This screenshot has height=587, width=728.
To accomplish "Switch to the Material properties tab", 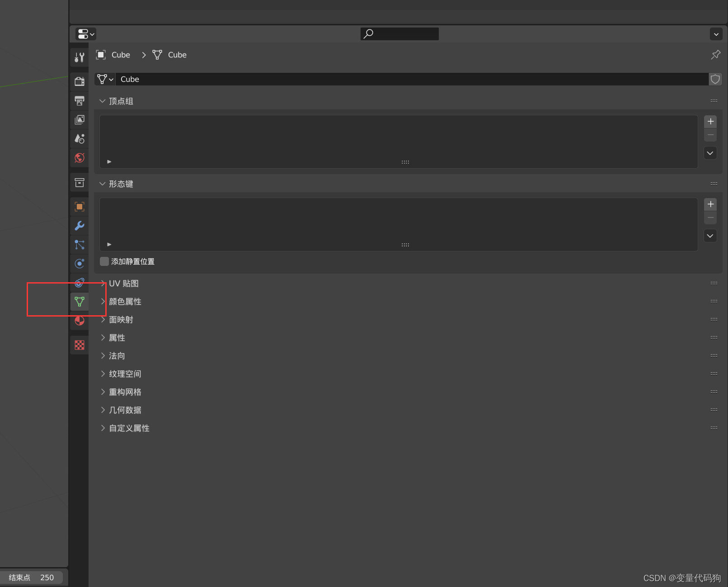I will tap(80, 321).
